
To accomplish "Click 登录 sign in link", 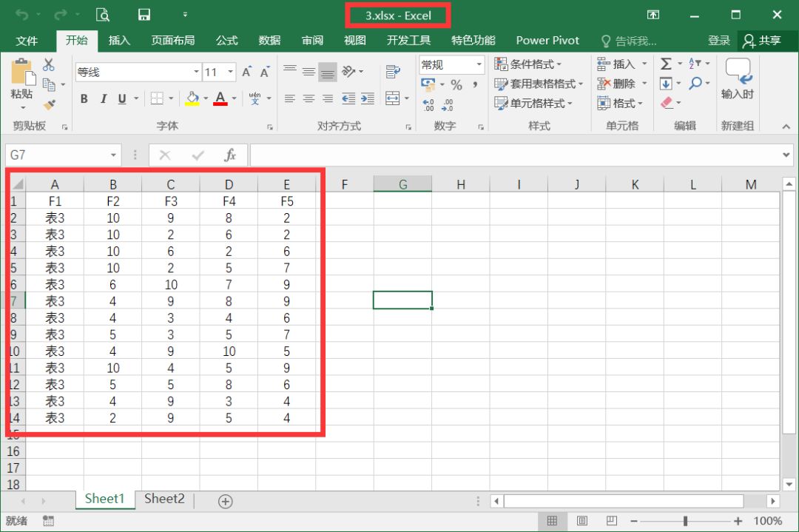I will click(x=719, y=41).
